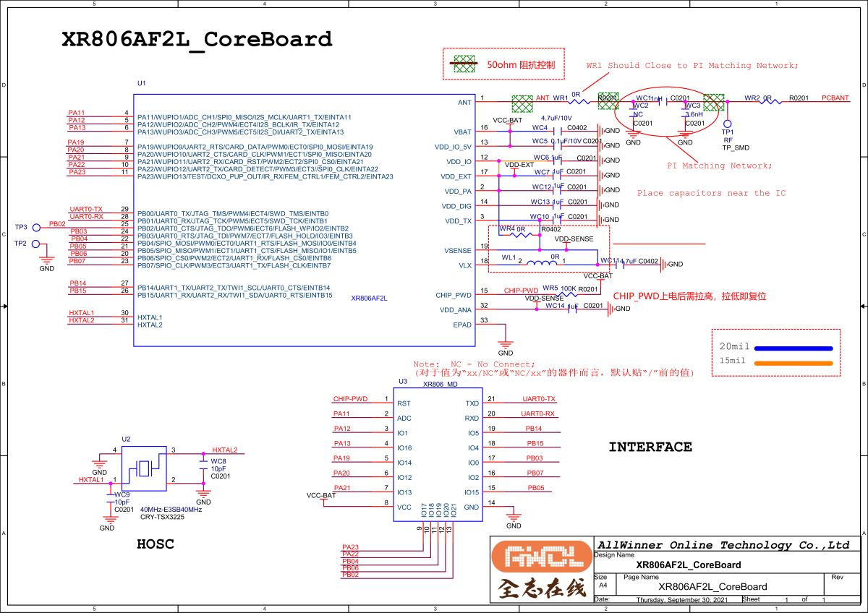
Task: Click the TP1 RF test point circle
Action: tap(727, 124)
